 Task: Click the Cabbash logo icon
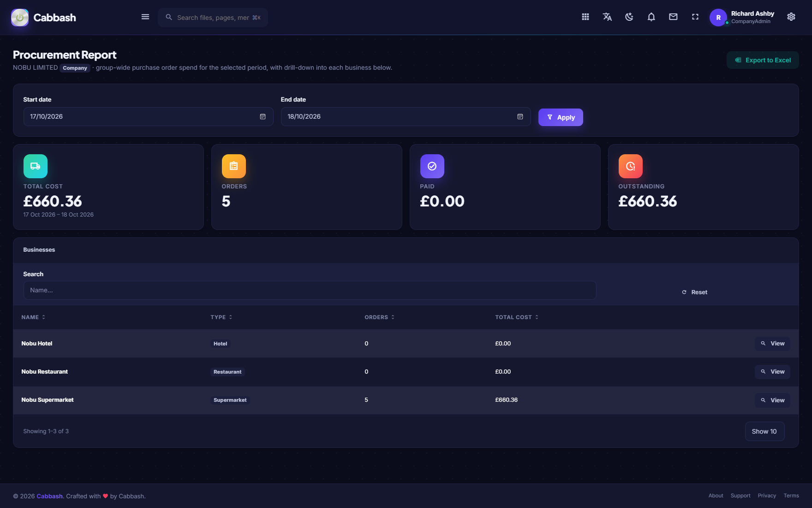click(x=20, y=18)
